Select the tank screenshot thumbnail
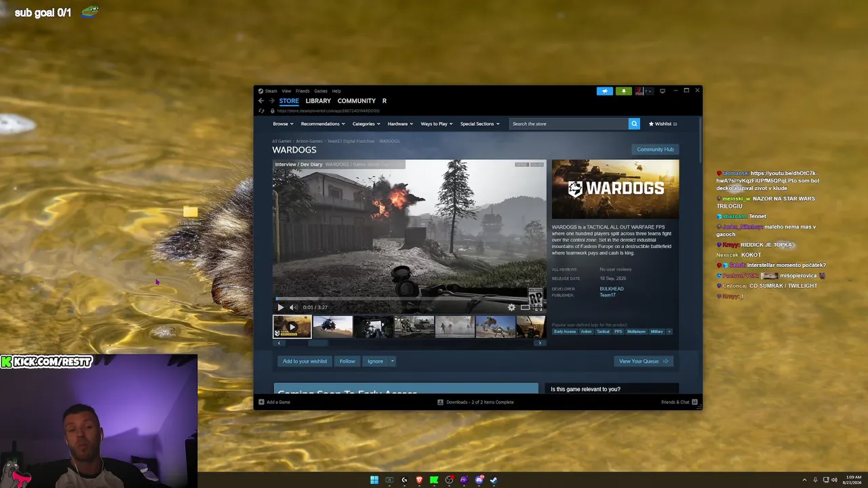The width and height of the screenshot is (868, 488). coord(414,327)
